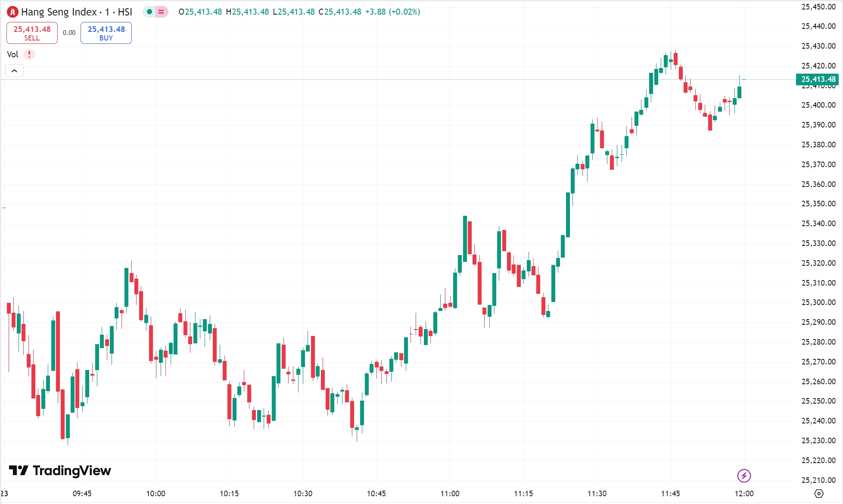Viewport: 843px width, 504px height.
Task: Collapse the legend using the chevron arrow
Action: click(14, 71)
